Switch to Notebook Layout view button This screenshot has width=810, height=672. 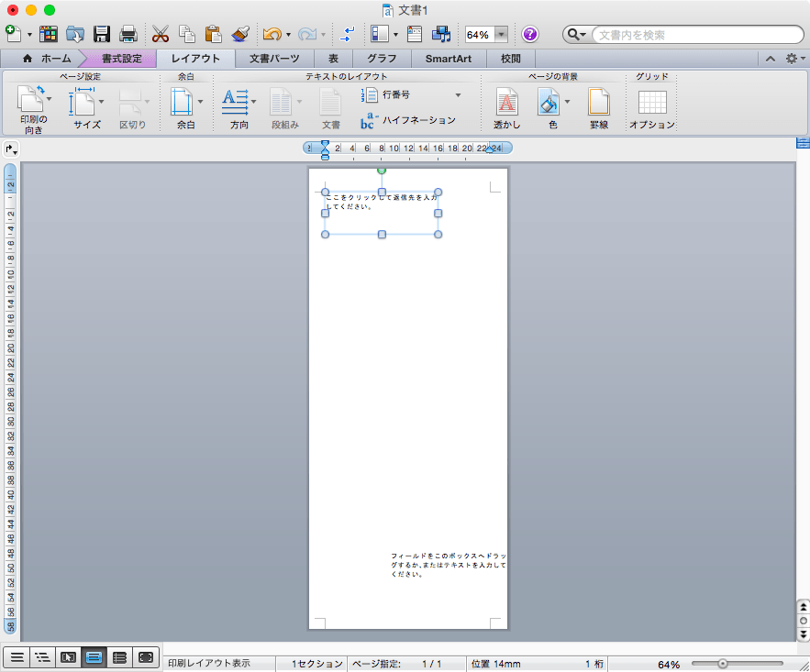(x=120, y=657)
